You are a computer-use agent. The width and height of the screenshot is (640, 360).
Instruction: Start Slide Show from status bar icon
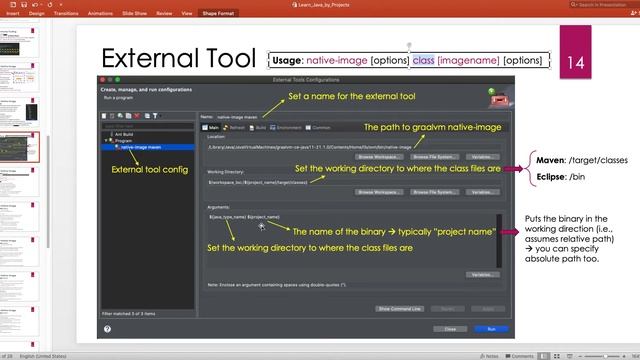click(570, 356)
